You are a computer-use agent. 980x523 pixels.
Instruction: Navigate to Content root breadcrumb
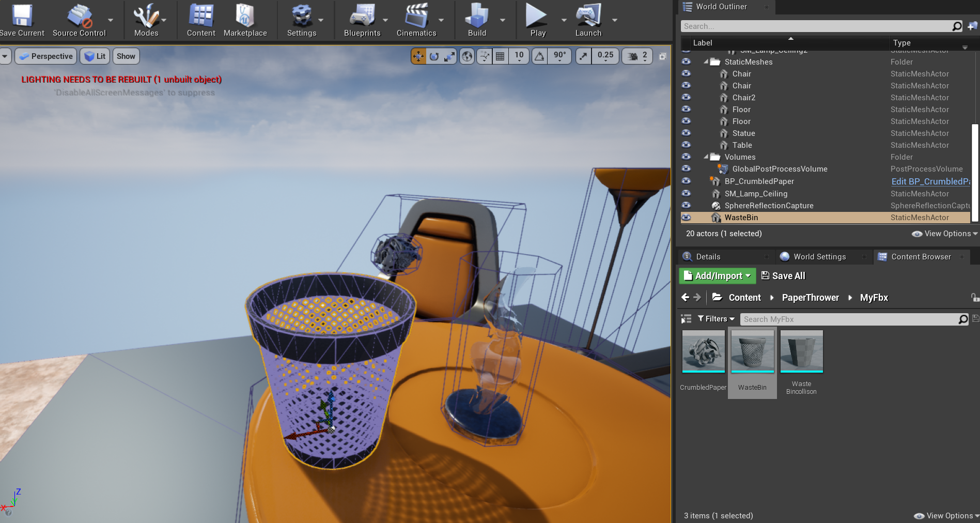pyautogui.click(x=744, y=298)
